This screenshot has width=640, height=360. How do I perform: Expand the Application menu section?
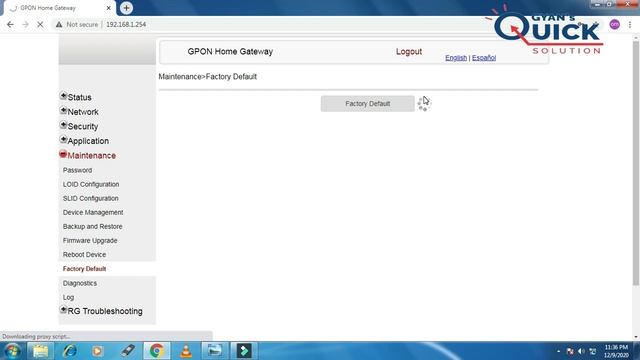click(63, 140)
